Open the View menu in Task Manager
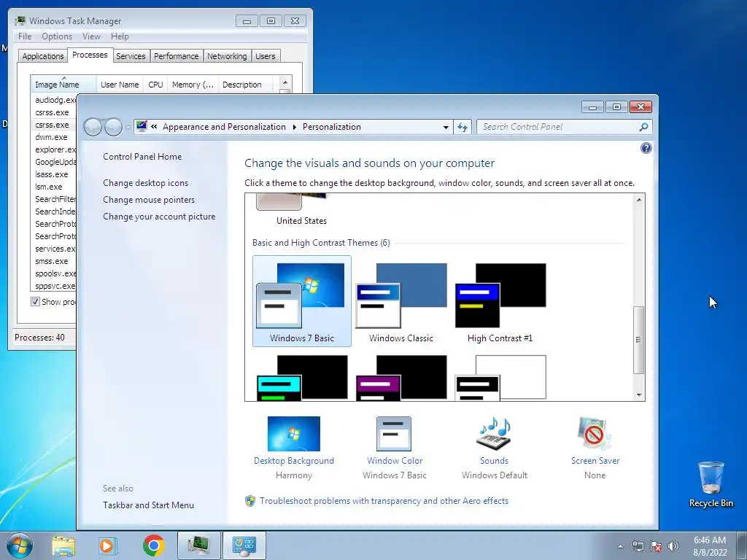The width and height of the screenshot is (747, 560). (x=91, y=36)
